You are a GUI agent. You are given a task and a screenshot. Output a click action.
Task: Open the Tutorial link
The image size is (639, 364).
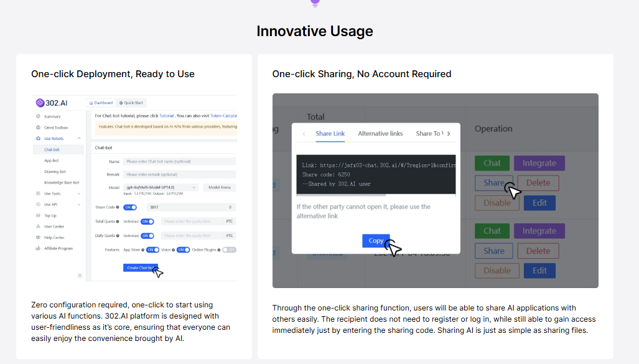pyautogui.click(x=166, y=116)
